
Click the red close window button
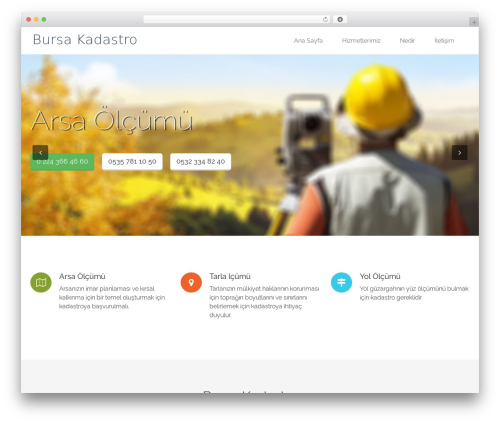click(x=29, y=19)
